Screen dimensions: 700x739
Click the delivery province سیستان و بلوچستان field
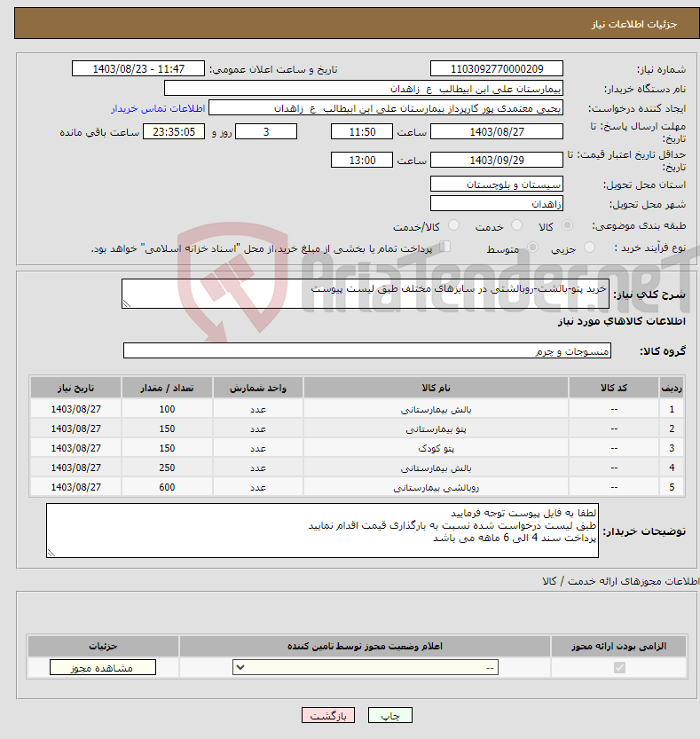497,184
